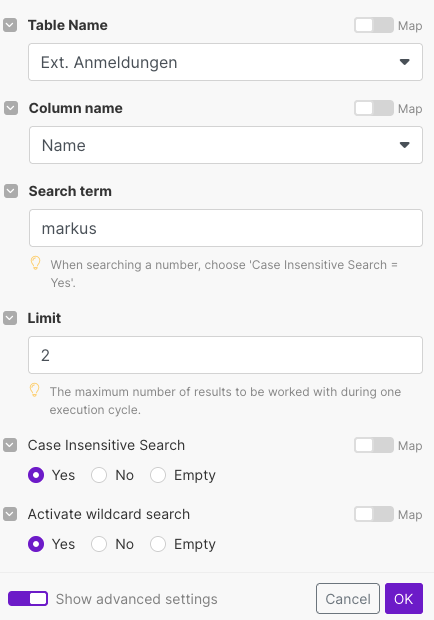Screen dimensions: 434x620
Task: Enable the Map toggle for Column name
Action: click(x=374, y=108)
